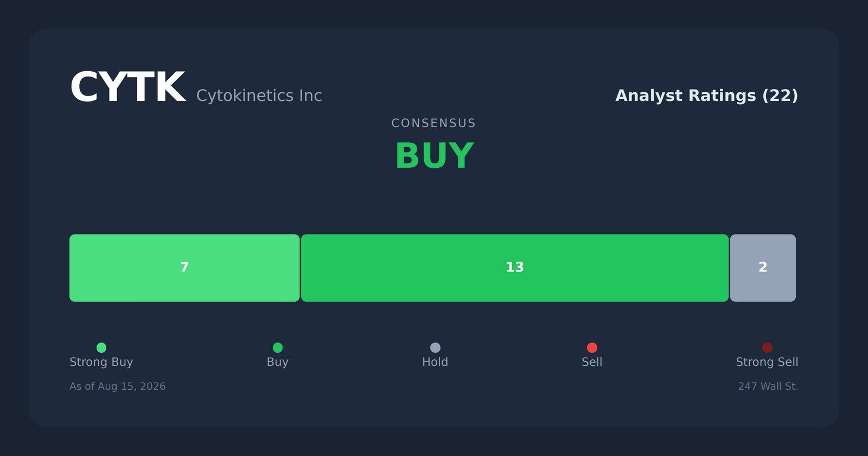
Task: Select the Hold bar segment showing 2
Action: (763, 268)
